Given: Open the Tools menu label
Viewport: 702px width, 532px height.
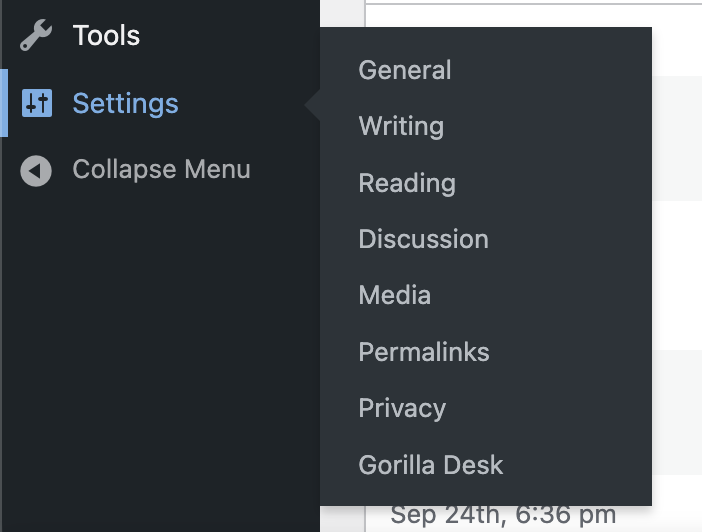Looking at the screenshot, I should [x=106, y=36].
